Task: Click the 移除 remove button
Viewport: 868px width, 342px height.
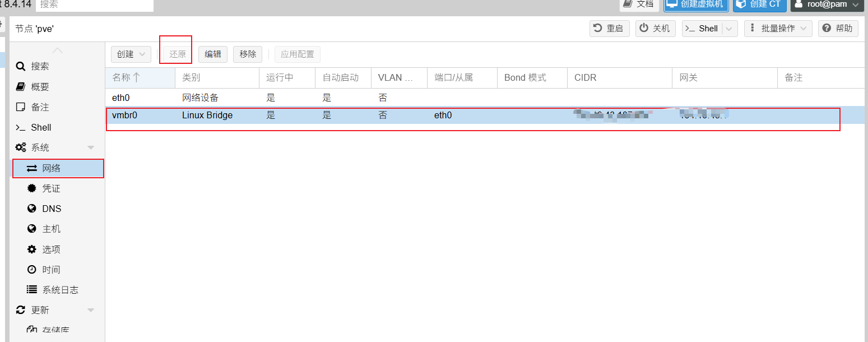Action: [x=248, y=54]
